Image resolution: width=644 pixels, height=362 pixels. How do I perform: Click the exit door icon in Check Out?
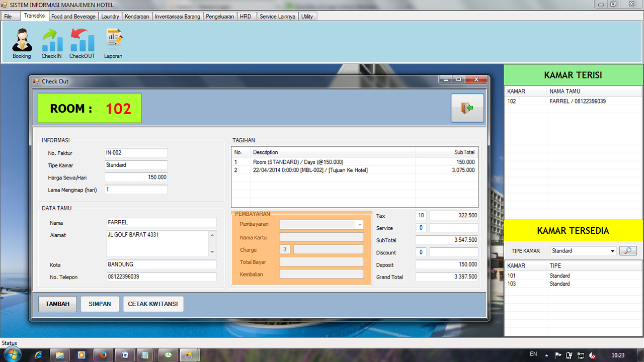pyautogui.click(x=467, y=108)
